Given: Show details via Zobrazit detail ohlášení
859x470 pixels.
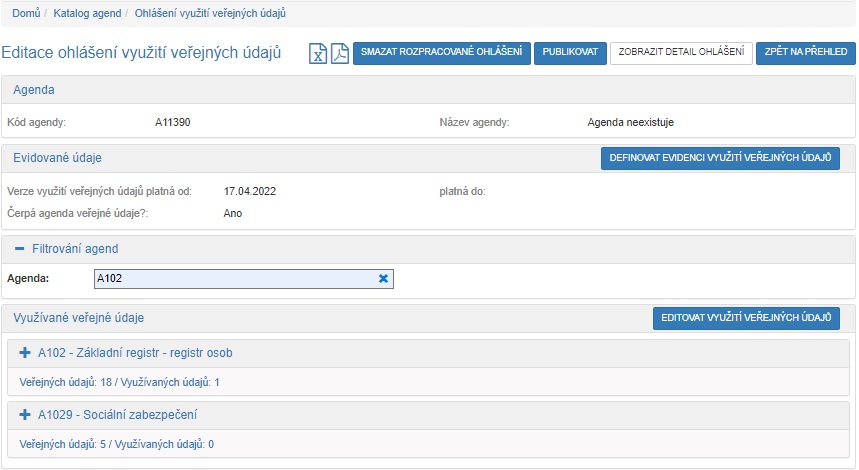Looking at the screenshot, I should point(681,53).
